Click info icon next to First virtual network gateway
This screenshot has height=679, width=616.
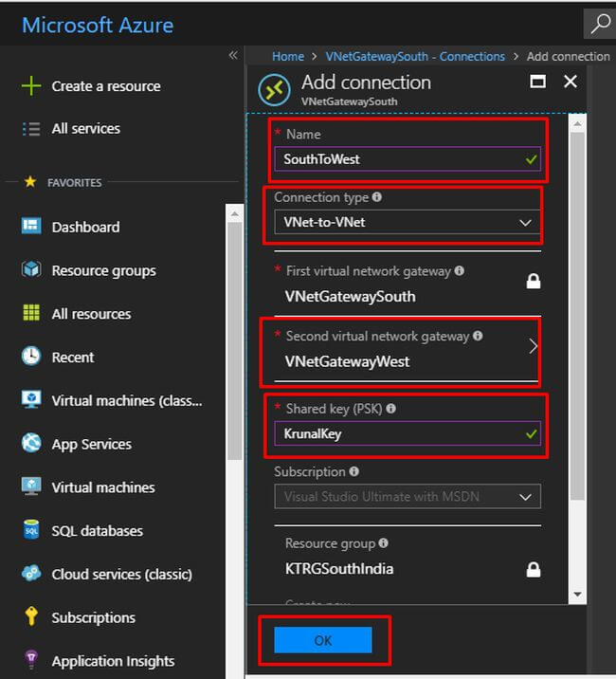(460, 270)
